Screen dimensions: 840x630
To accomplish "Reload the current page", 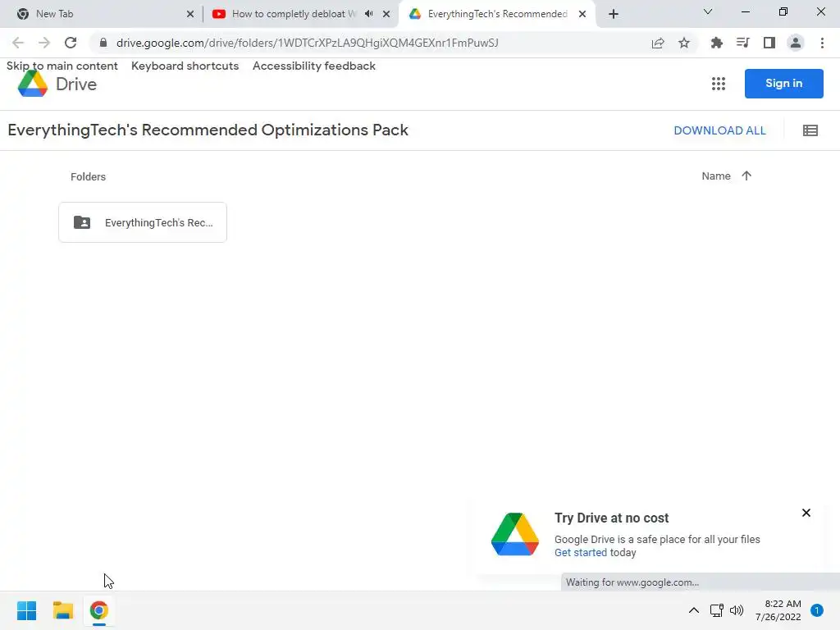I will tap(71, 43).
